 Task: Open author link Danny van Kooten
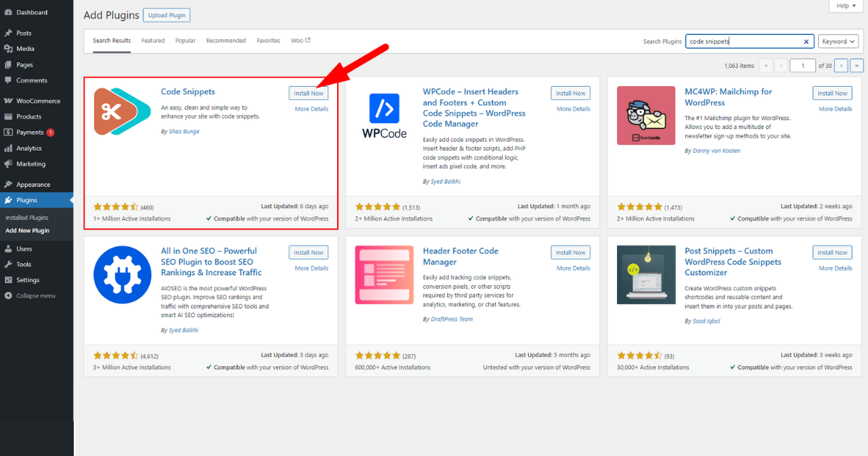point(716,151)
